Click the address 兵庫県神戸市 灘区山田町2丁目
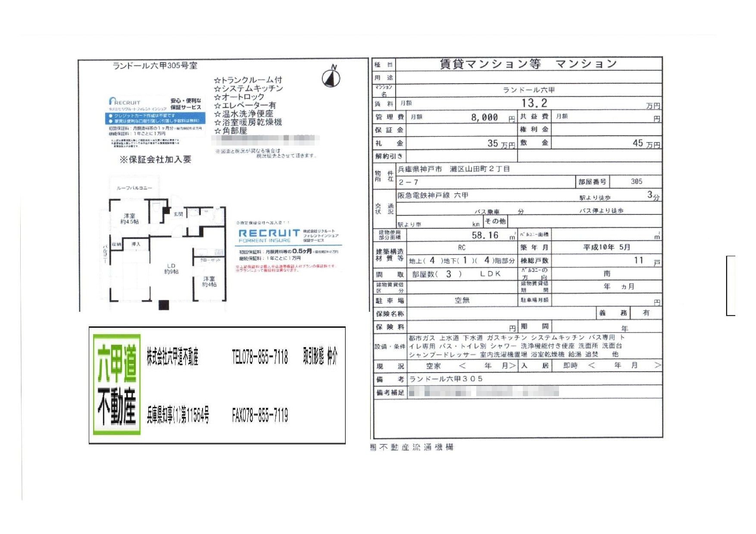756x534 pixels. click(x=454, y=169)
